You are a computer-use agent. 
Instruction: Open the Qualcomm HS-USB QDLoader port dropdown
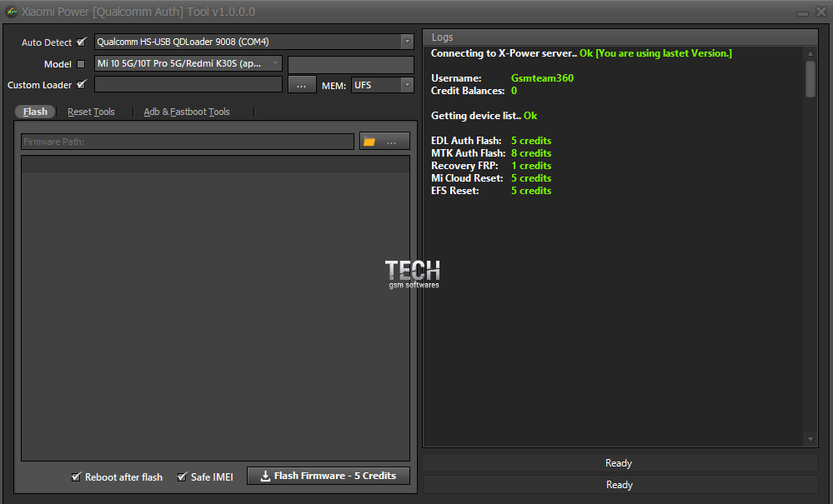[x=407, y=42]
